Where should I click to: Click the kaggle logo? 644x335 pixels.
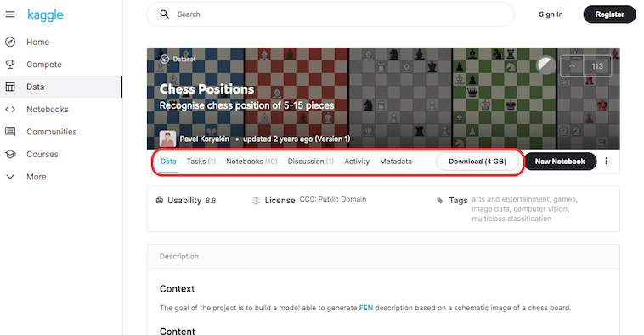[x=45, y=14]
